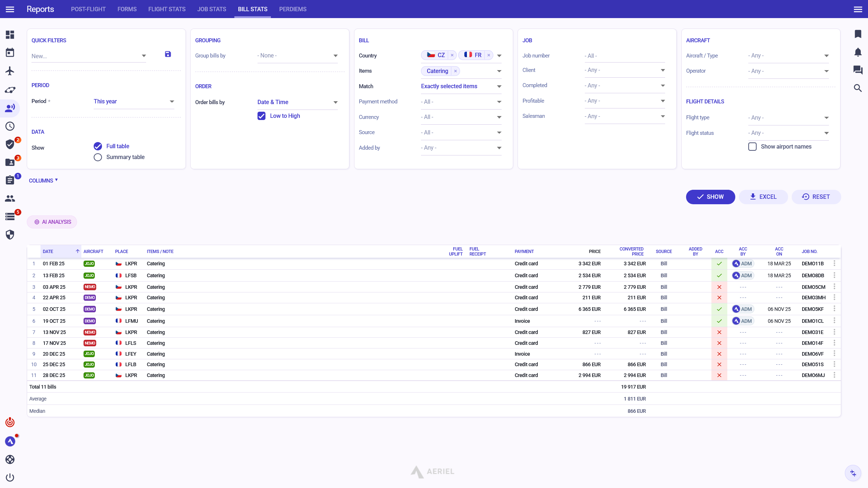Open the PERDIEMS tab
The image size is (868, 488).
pyautogui.click(x=293, y=9)
